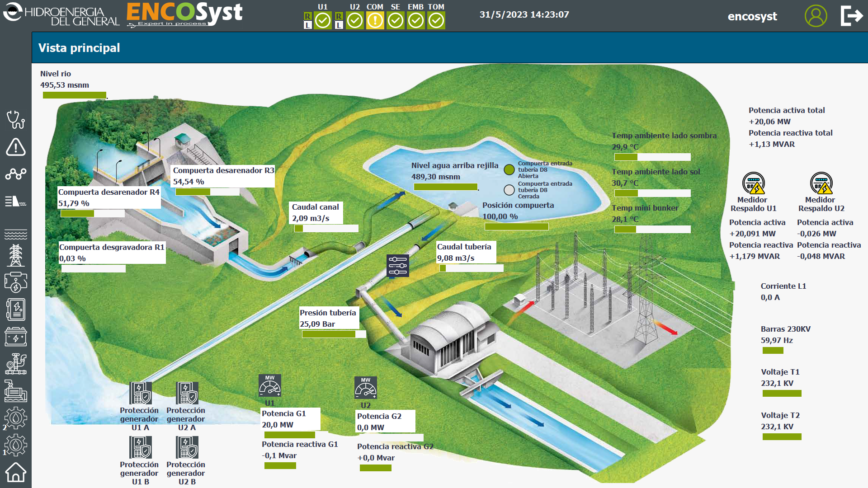The width and height of the screenshot is (868, 488).
Task: Open Protección generador U1 A icon
Action: pos(140,393)
